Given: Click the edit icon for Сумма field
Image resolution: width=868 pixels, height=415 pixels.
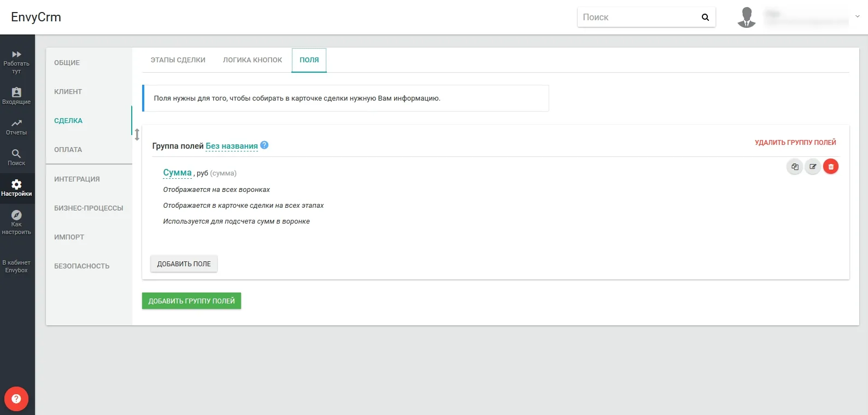Looking at the screenshot, I should tap(813, 167).
